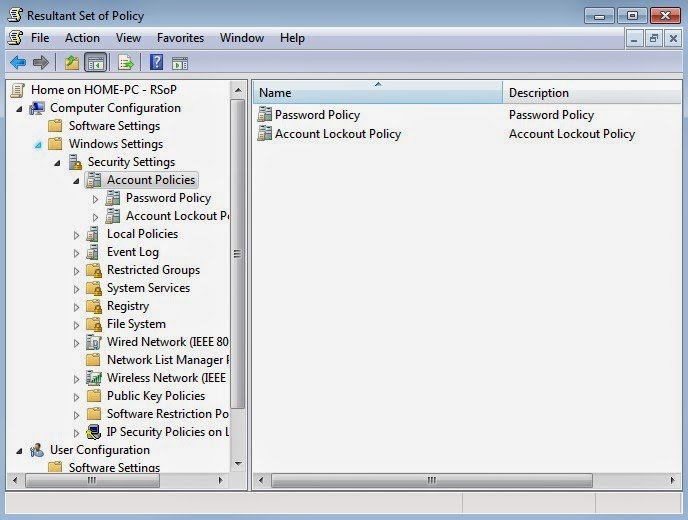Open the Favorites menu
The height and width of the screenshot is (520, 688).
tap(180, 38)
